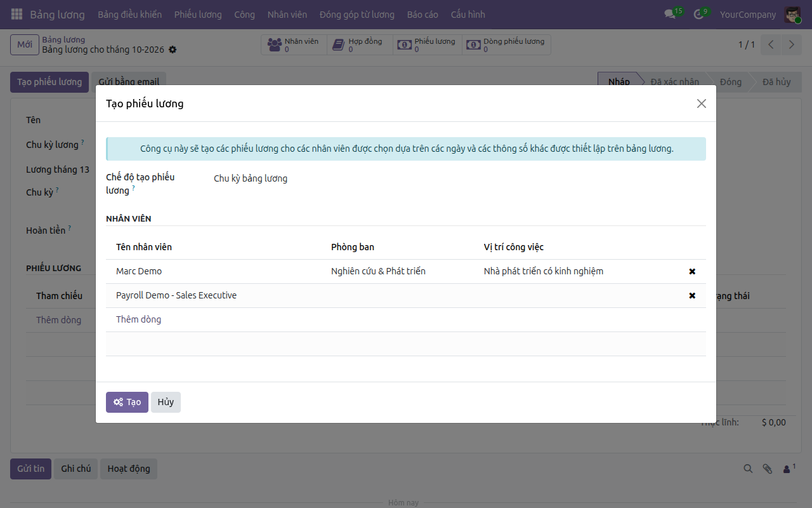The height and width of the screenshot is (508, 812).
Task: Open the main apps grid menu
Action: [17, 14]
